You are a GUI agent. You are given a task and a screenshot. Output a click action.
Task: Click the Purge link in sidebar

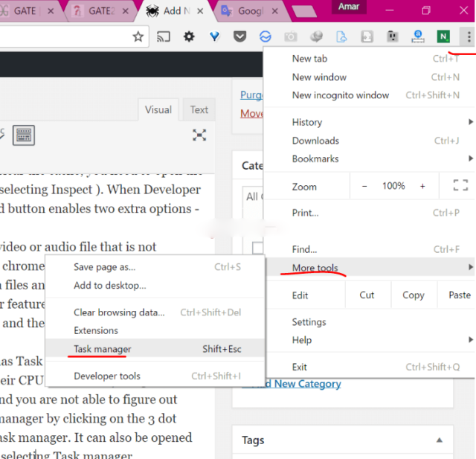[x=251, y=95]
